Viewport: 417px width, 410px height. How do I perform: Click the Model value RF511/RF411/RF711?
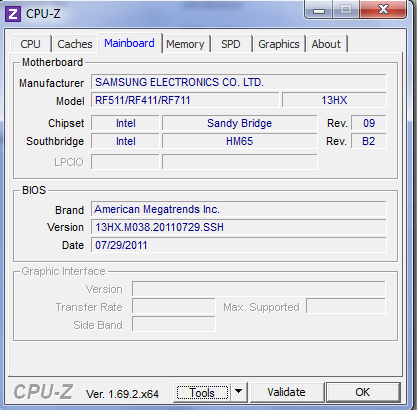click(x=185, y=100)
